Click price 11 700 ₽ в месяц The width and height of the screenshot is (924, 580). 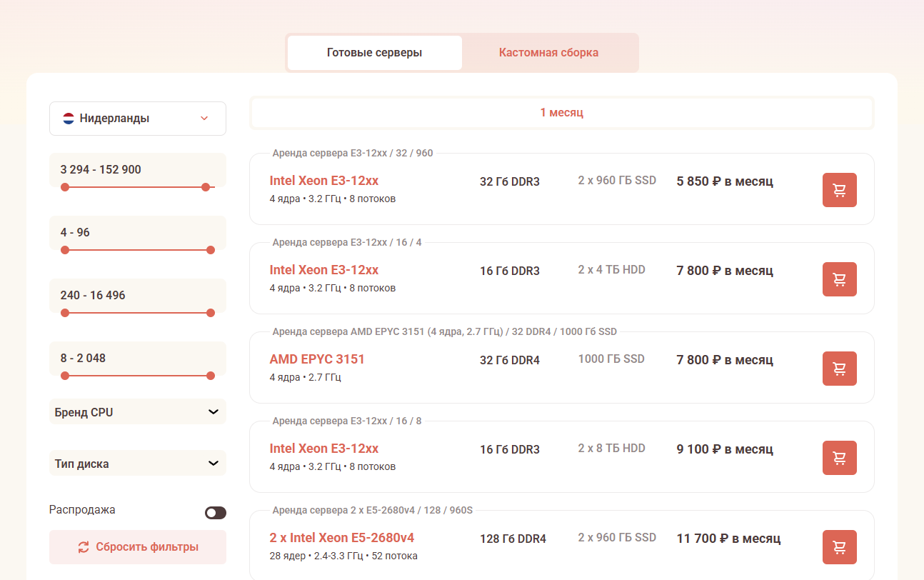click(728, 539)
